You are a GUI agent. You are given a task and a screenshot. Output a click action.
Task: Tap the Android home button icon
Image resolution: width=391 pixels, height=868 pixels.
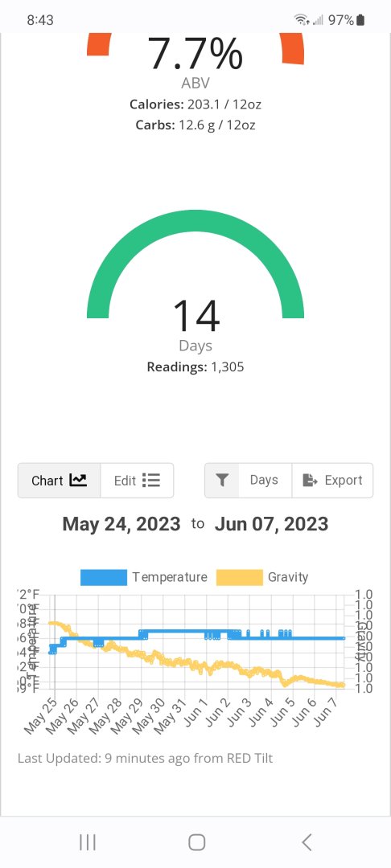pyautogui.click(x=196, y=842)
